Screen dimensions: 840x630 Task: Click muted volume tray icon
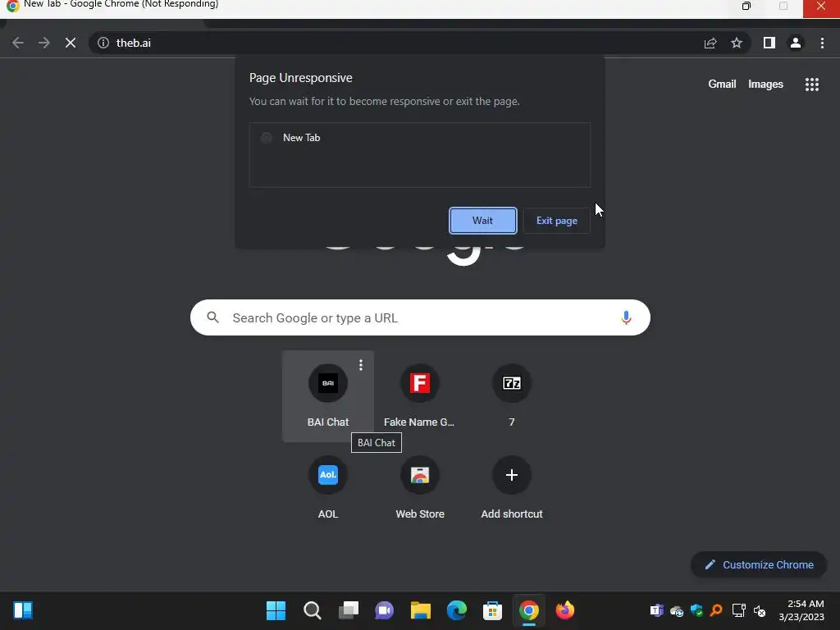click(x=760, y=610)
